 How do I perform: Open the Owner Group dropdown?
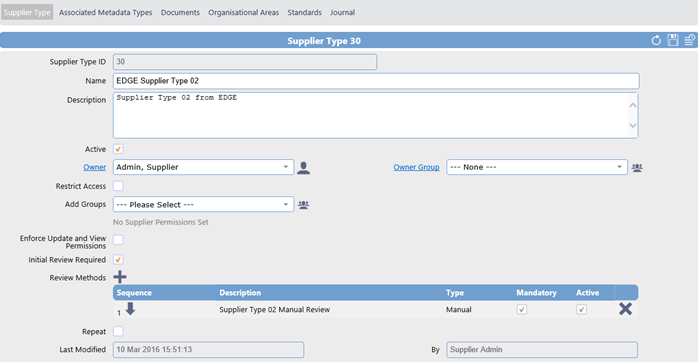[x=537, y=167]
